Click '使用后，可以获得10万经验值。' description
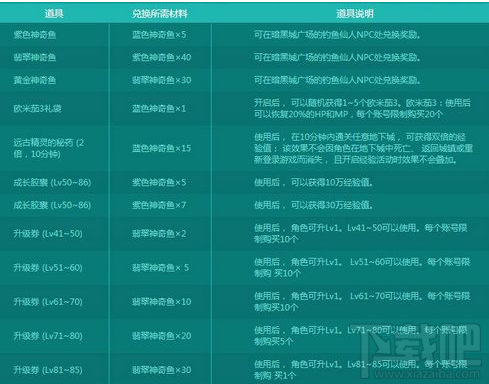Screen dimensions: 489x384 313,183
